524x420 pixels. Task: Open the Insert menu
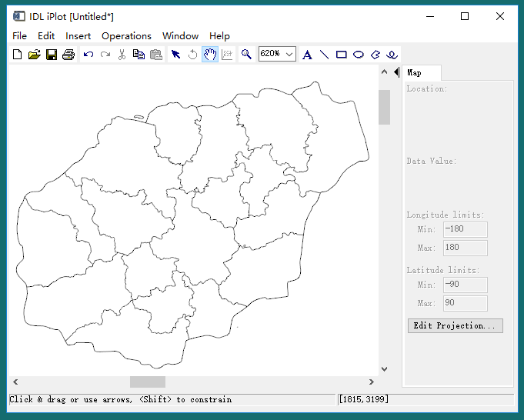(x=78, y=36)
